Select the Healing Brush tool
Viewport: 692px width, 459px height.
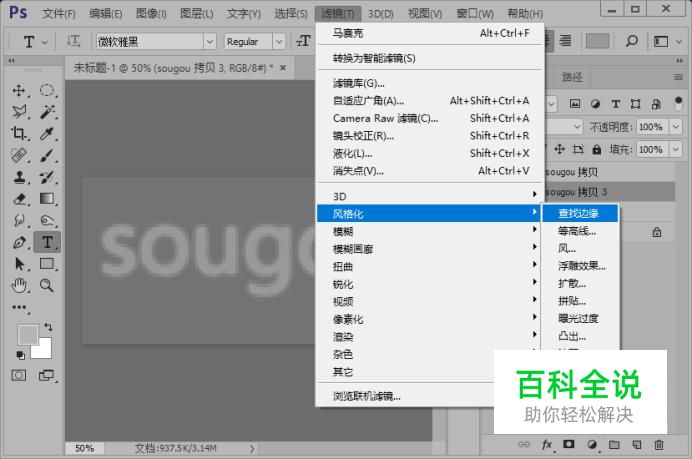(x=19, y=155)
